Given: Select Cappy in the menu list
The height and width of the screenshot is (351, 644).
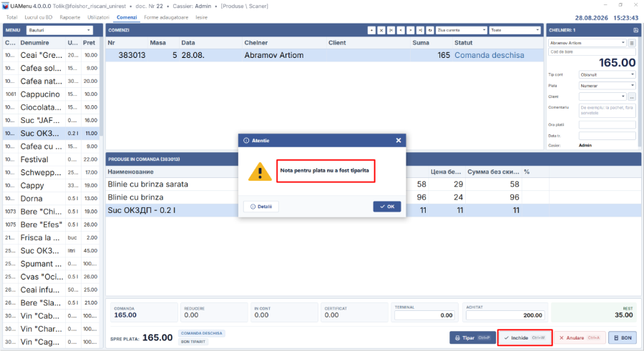Looking at the screenshot, I should pyautogui.click(x=52, y=186).
